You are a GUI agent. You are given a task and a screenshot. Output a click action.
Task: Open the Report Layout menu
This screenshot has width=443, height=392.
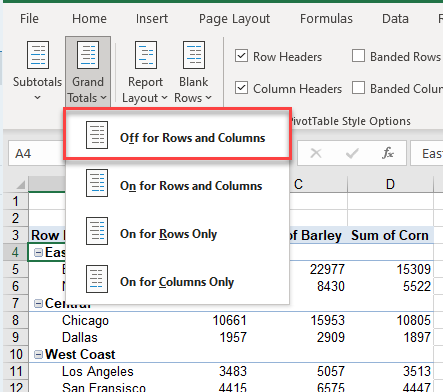(x=145, y=71)
